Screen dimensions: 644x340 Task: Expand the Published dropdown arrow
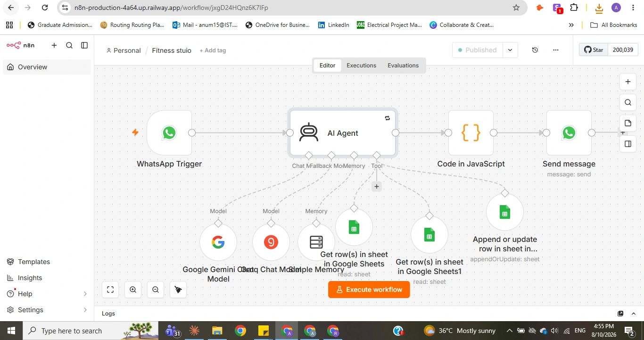(510, 50)
